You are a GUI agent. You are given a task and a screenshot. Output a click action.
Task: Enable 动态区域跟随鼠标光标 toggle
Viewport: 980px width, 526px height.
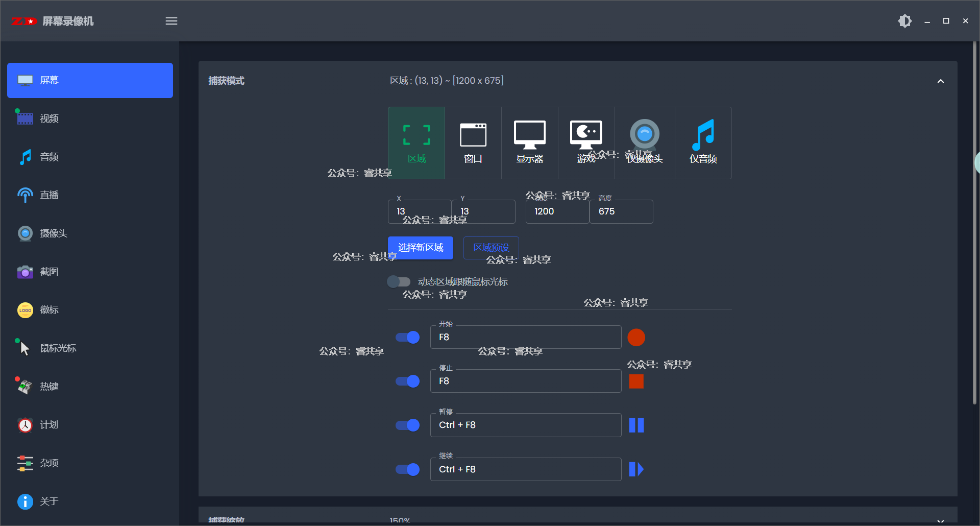[x=399, y=282]
